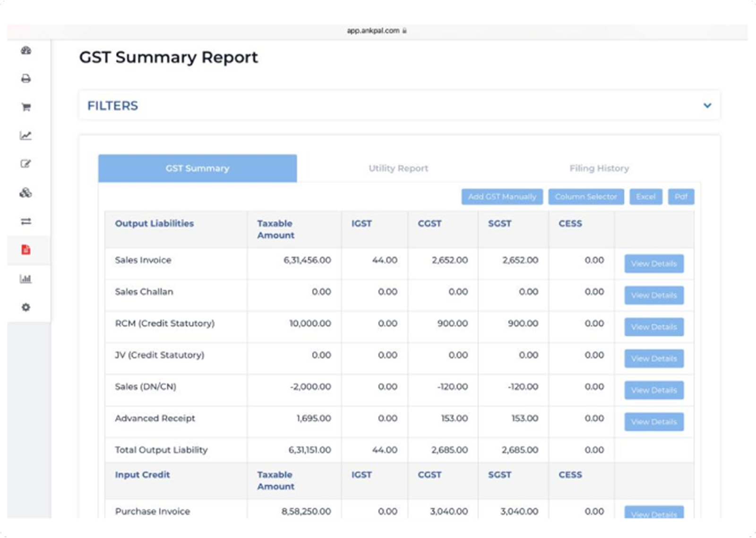This screenshot has height=538, width=756.
Task: Select the line chart sidebar icon
Action: point(26,136)
